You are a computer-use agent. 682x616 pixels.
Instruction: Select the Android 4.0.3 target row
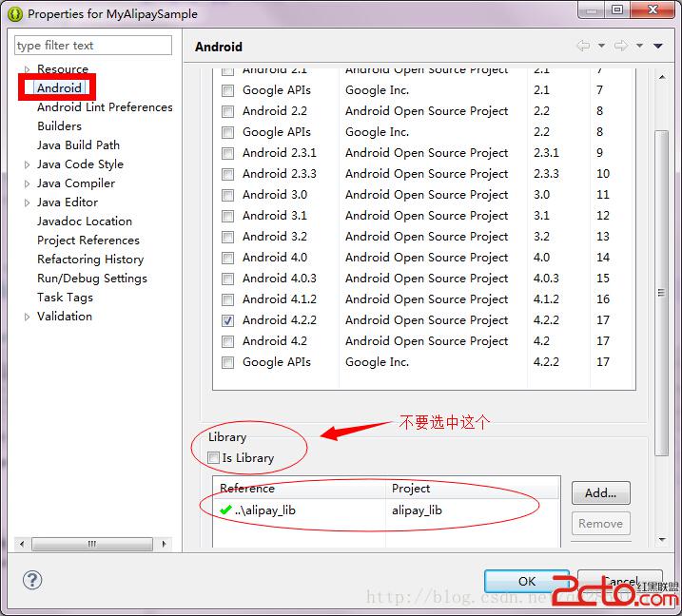424,279
